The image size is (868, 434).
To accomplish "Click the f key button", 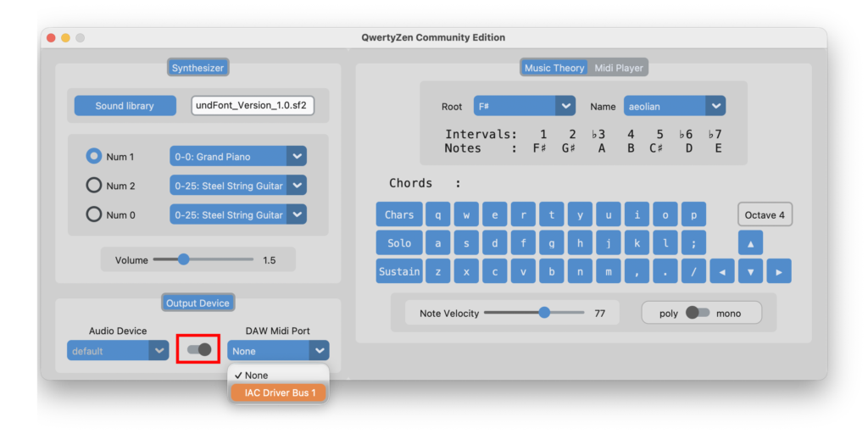I will coord(523,243).
